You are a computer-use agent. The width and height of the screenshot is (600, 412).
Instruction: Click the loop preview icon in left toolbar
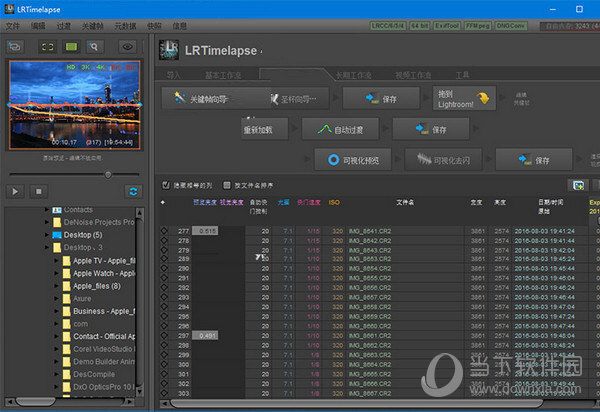[15, 47]
